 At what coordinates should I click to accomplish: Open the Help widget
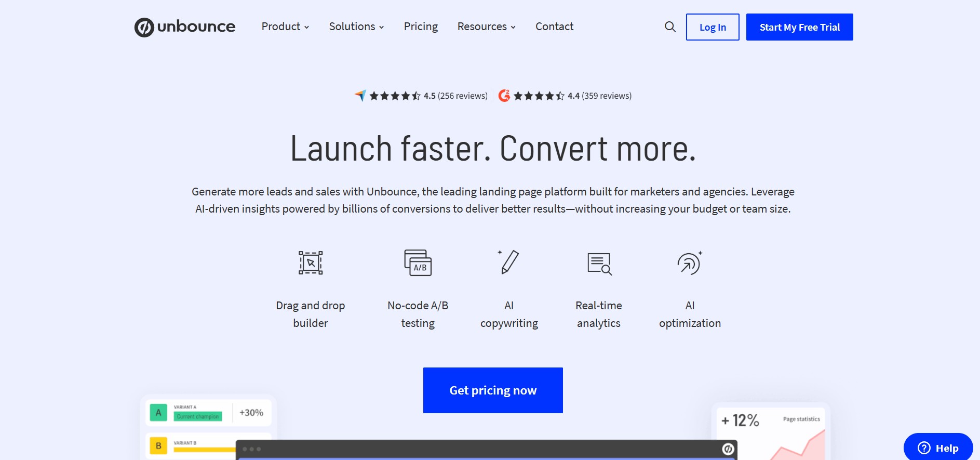(938, 448)
